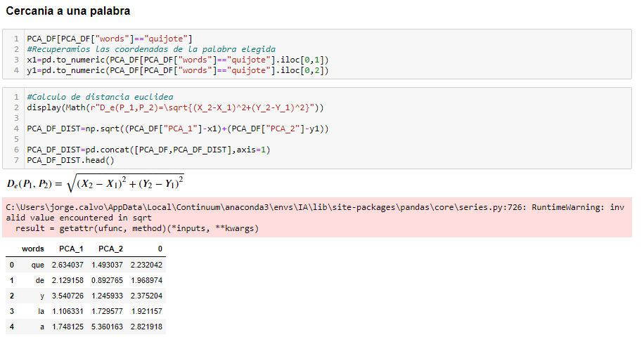Click the table row with word 'la'
The image size is (644, 342).
click(86, 311)
